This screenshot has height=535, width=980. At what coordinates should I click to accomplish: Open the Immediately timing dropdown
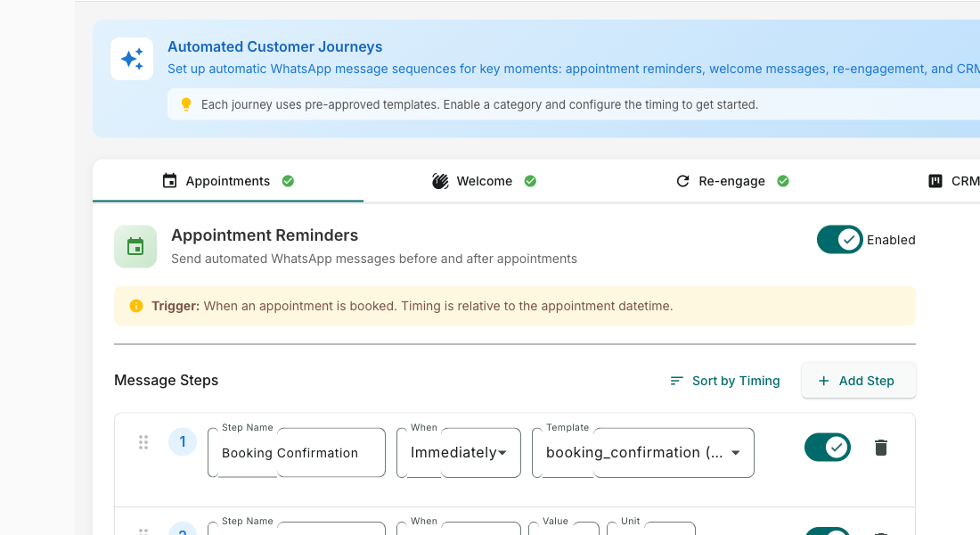point(458,452)
